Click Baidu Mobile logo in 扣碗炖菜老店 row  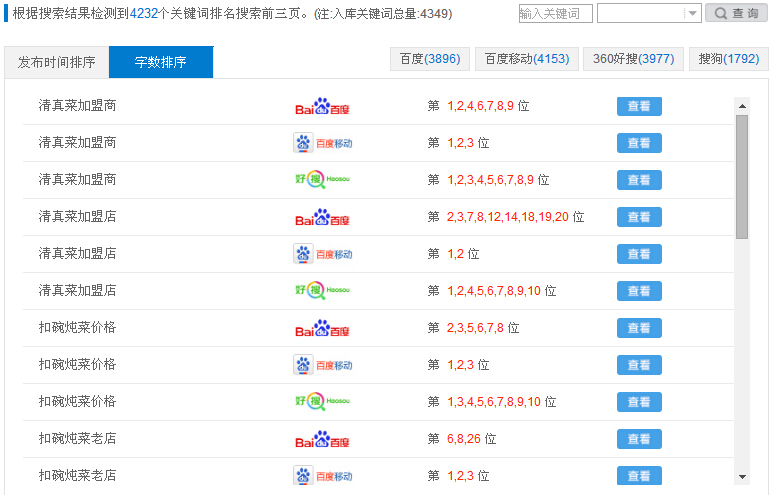(x=323, y=476)
